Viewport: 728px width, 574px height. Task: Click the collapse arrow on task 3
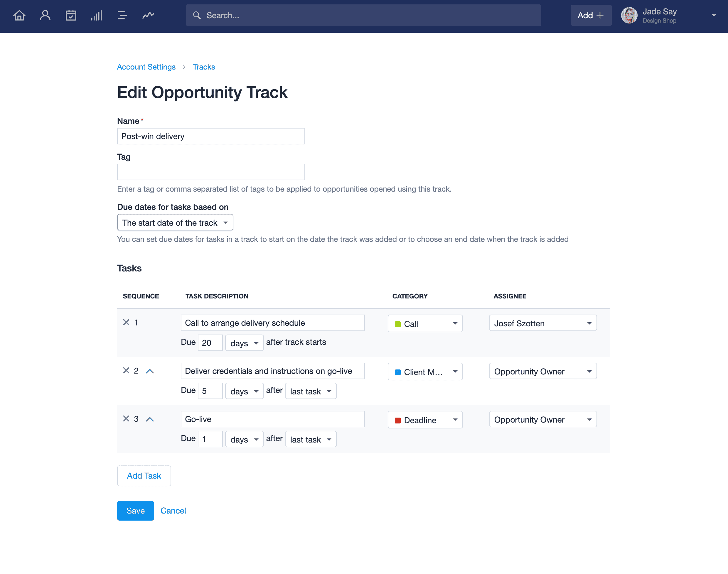tap(150, 420)
